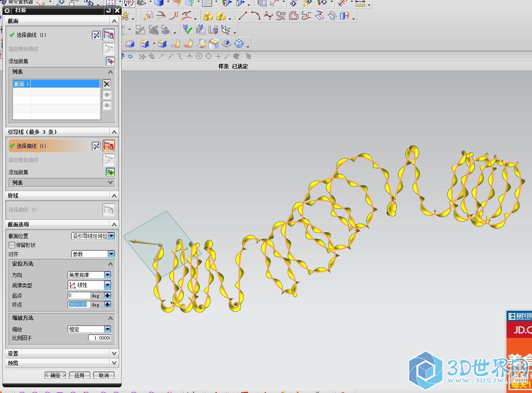Open the 对齐 dropdown
Screen dimensions: 532x393
[111, 254]
